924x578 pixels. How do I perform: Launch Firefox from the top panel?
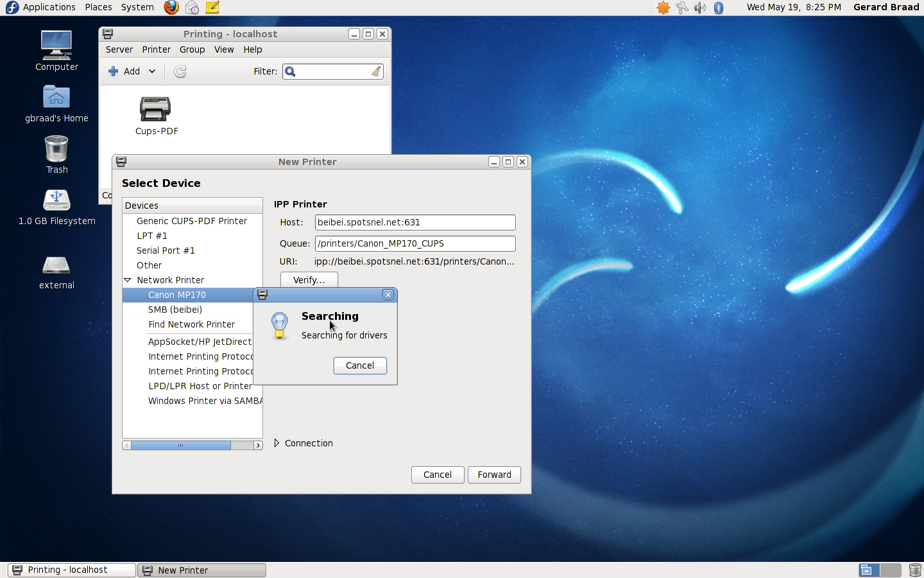[x=171, y=8]
